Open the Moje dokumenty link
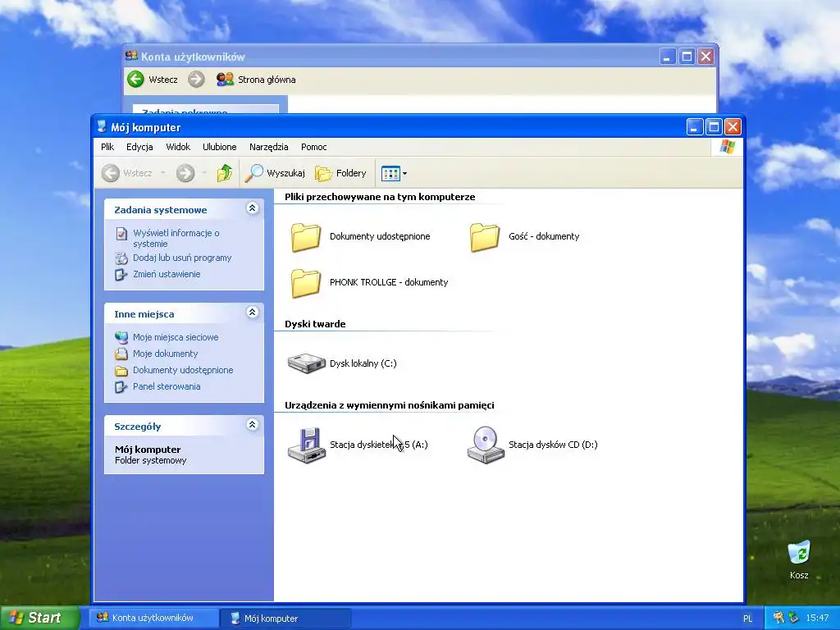 (166, 354)
